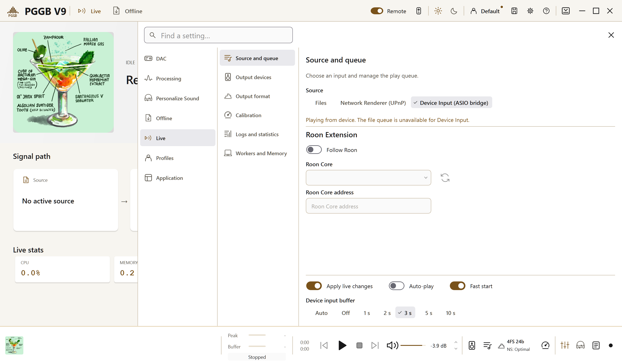622x364 pixels.
Task: Go to Output devices section
Action: coord(257,77)
